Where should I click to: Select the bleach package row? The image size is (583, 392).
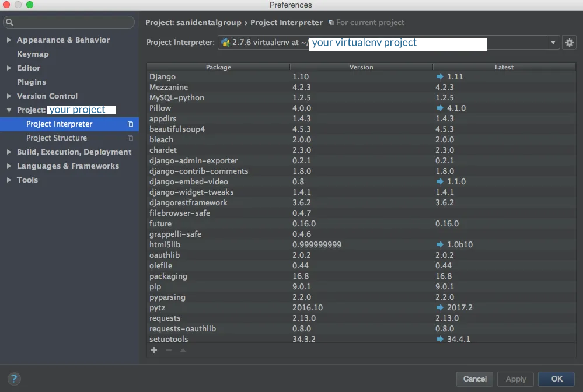[361, 139]
